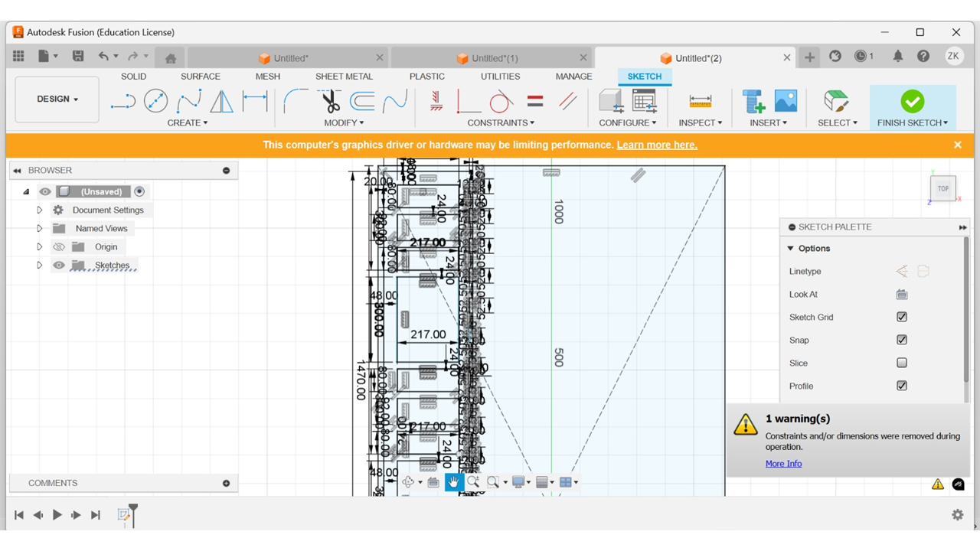Enable the Slice checkbox
The image size is (980, 551).
coord(902,363)
